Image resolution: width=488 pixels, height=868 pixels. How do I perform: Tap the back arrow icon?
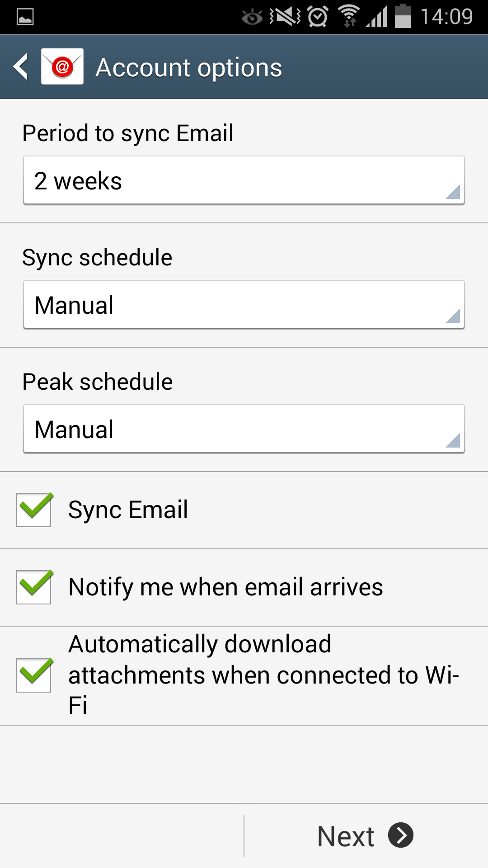(x=21, y=67)
